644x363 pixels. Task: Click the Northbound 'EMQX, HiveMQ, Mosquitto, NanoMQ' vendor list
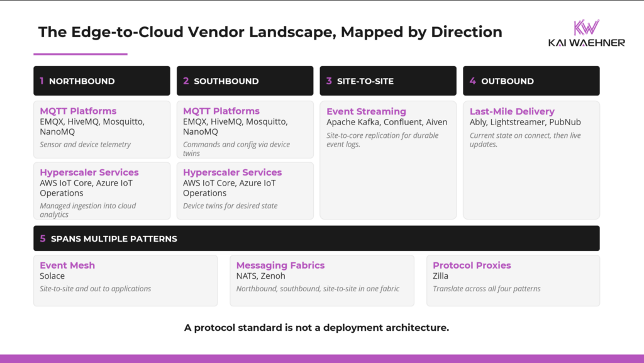point(92,126)
